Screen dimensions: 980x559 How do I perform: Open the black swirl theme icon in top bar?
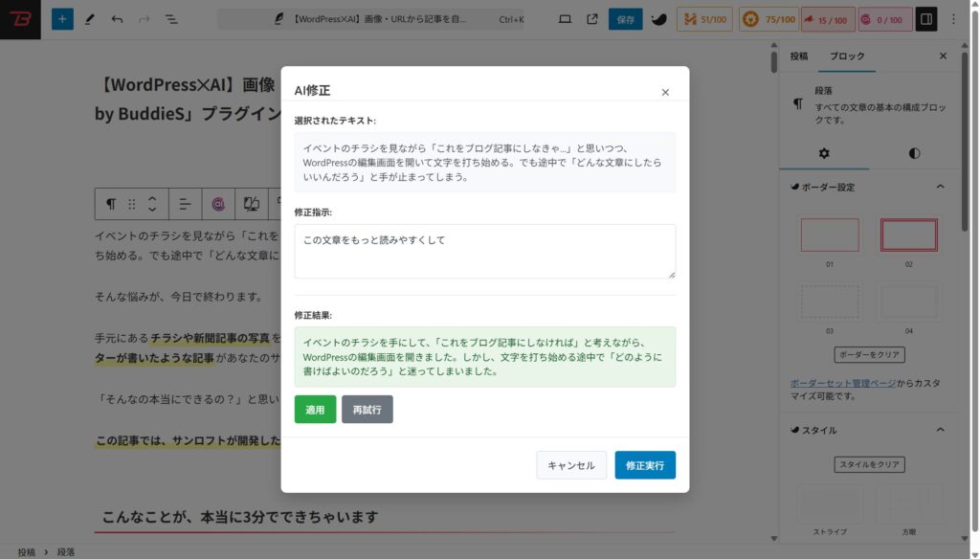658,19
